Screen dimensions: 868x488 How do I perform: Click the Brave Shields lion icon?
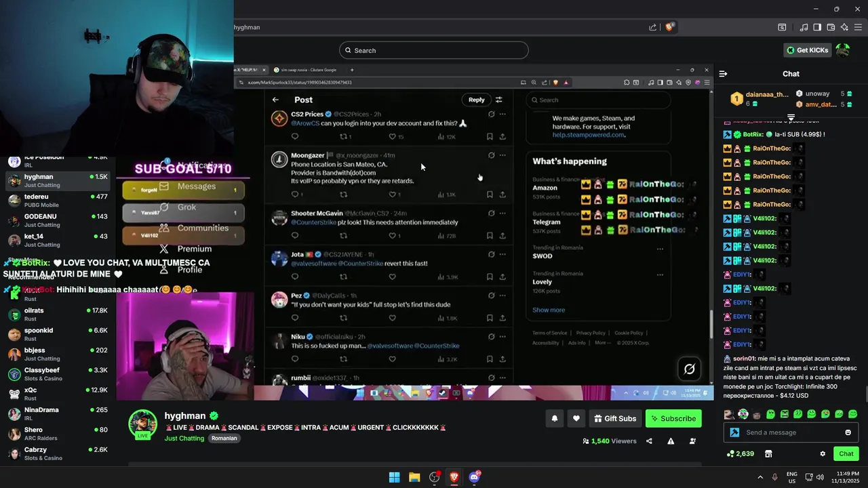669,27
